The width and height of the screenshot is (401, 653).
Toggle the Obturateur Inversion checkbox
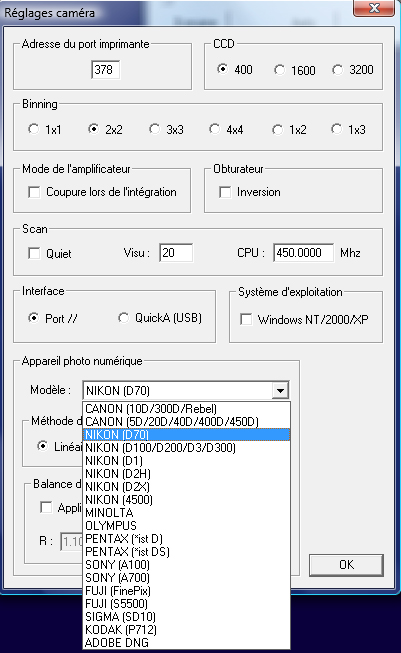click(225, 192)
